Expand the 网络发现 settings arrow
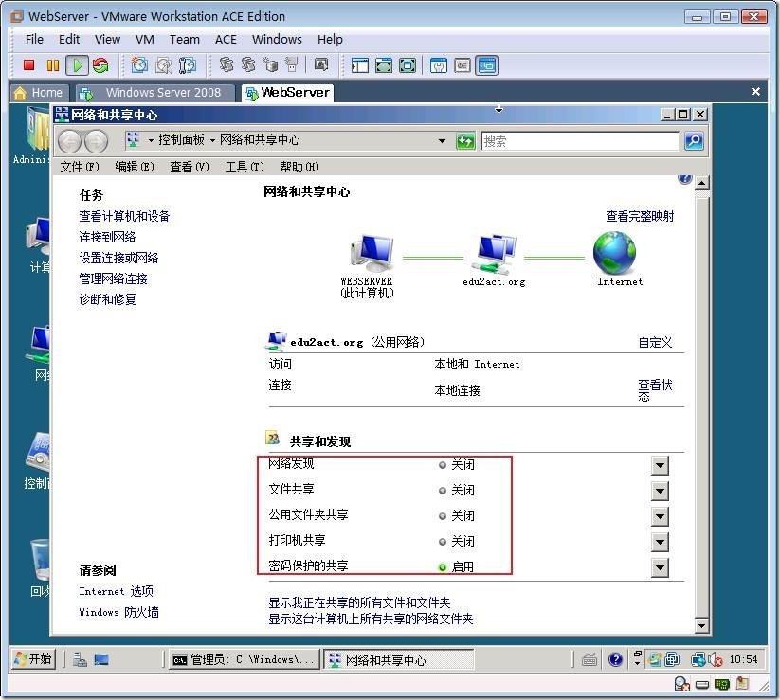 [660, 466]
